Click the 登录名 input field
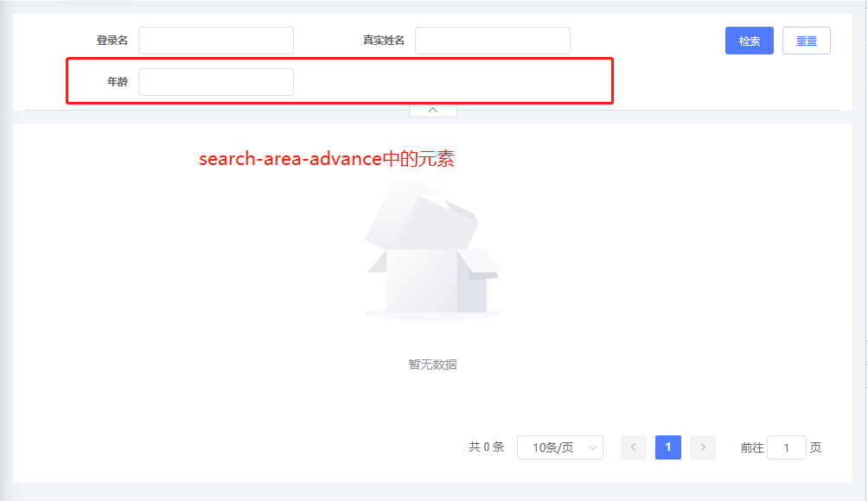Viewport: 868px width, 501px height. coord(216,40)
